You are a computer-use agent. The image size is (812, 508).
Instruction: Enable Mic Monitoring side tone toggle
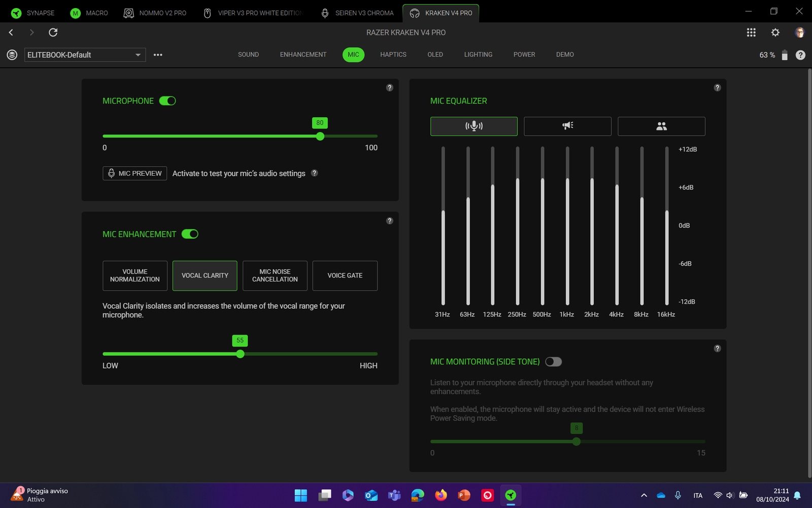[x=553, y=362]
